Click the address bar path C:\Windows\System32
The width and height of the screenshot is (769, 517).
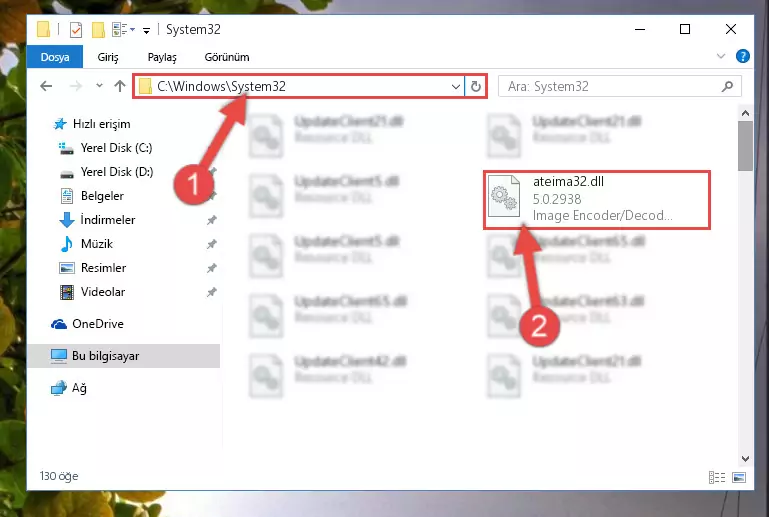tap(221, 86)
